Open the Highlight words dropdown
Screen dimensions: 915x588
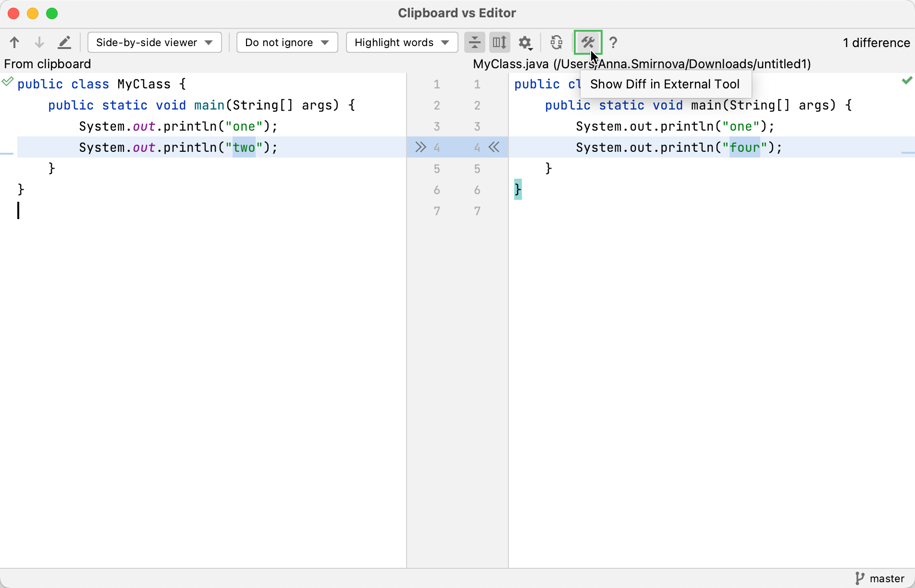tap(402, 43)
